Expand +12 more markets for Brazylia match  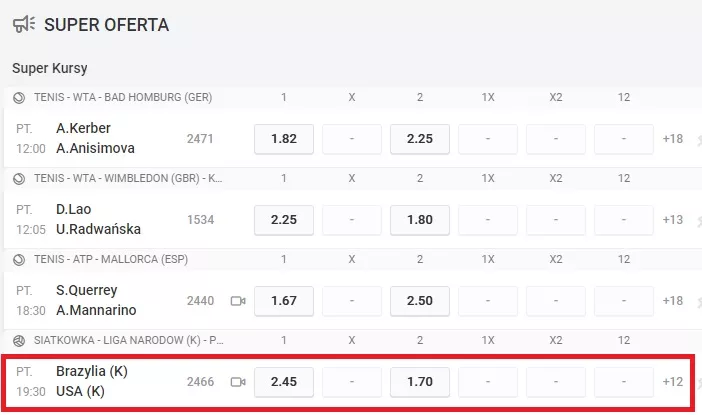pyautogui.click(x=673, y=382)
